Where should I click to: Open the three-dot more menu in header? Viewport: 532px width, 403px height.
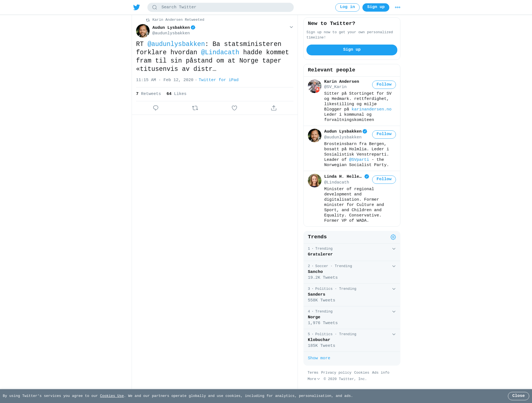pyautogui.click(x=398, y=7)
